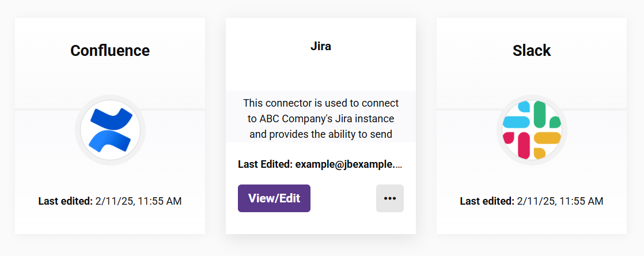Viewport: 644px width, 256px height.
Task: Click "Last edited:" label on Slack card
Action: click(487, 201)
